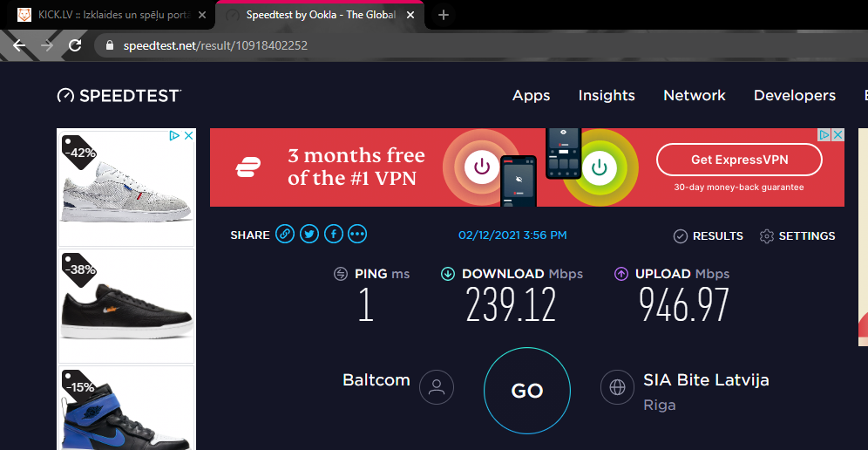The image size is (868, 450).
Task: Click the Speedtest logo
Action: 119,95
